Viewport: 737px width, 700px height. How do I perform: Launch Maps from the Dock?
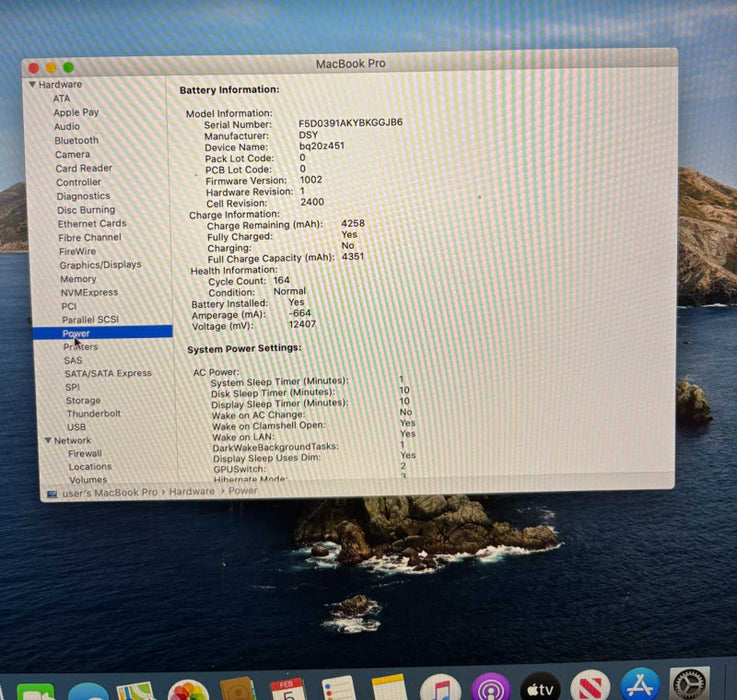click(x=136, y=691)
